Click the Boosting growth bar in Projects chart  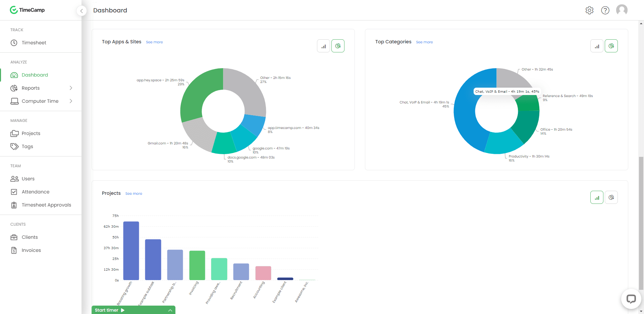(x=131, y=251)
